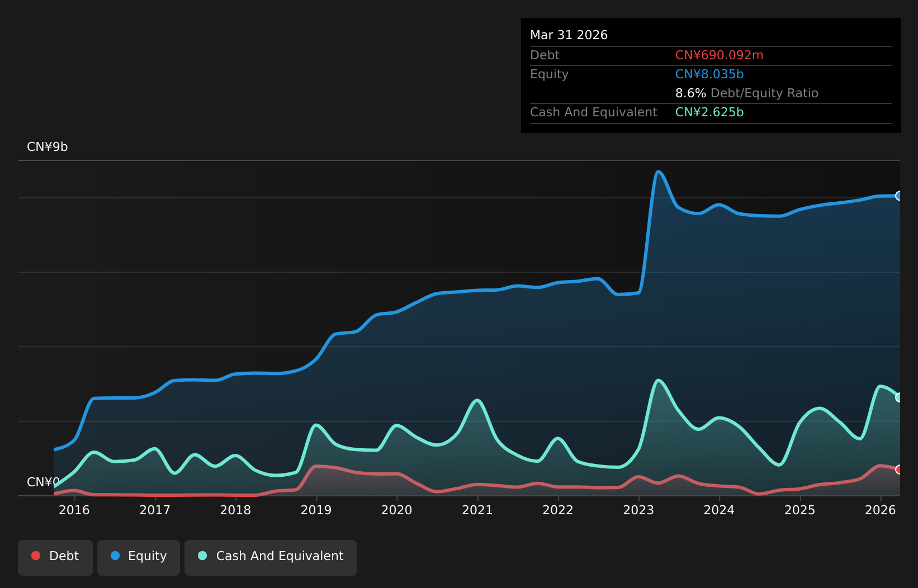Click the 2026 x-axis label

tap(881, 510)
